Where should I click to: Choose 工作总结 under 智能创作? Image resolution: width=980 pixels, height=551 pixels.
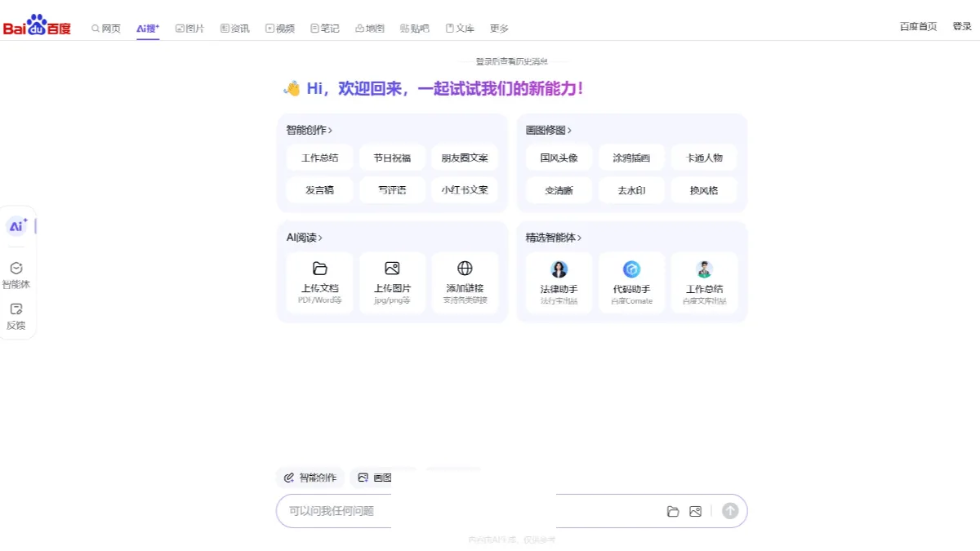[x=320, y=158]
